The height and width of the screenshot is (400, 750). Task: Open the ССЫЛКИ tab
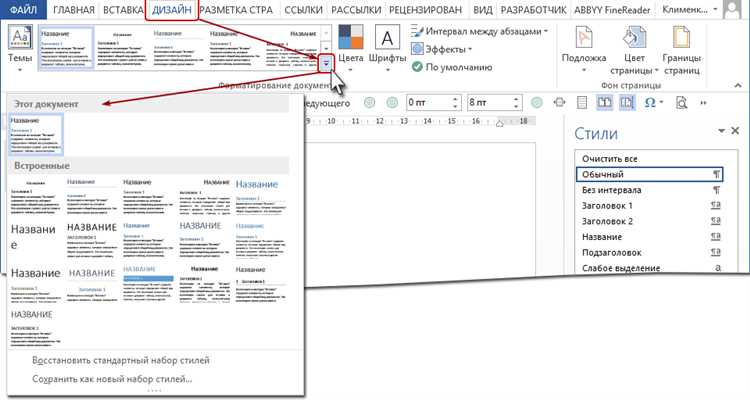pos(303,10)
